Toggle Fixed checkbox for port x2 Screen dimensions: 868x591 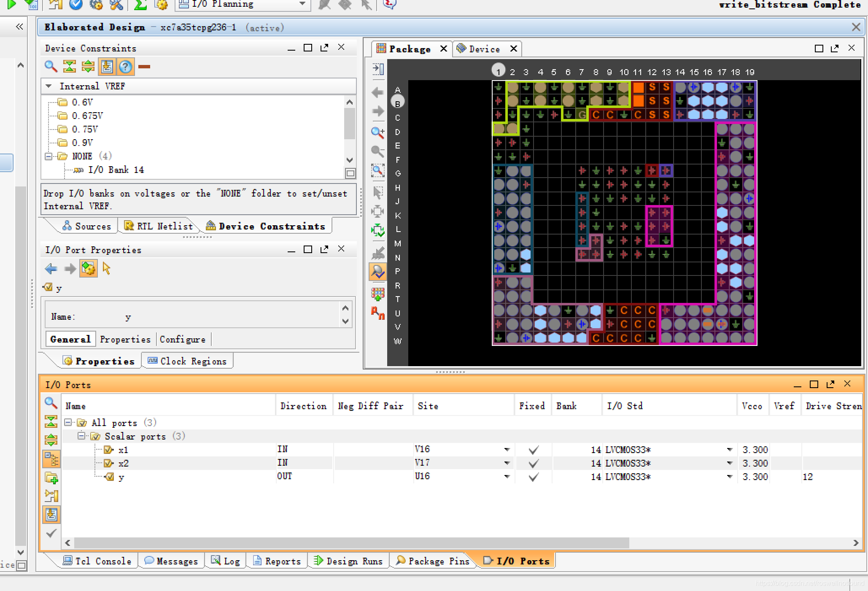[533, 464]
